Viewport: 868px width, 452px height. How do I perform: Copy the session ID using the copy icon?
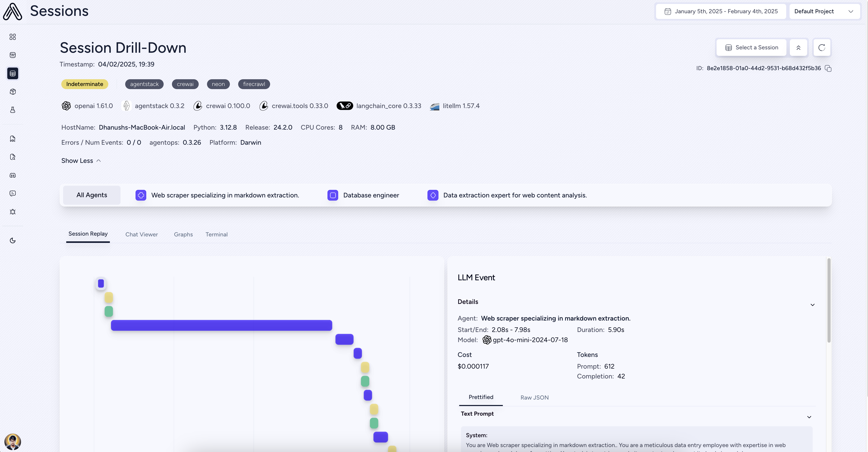coord(829,68)
